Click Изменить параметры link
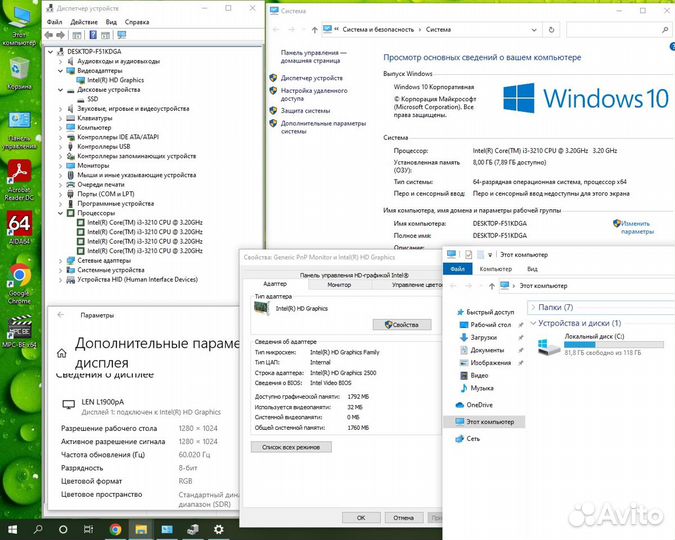675x540 pixels. coord(637,227)
